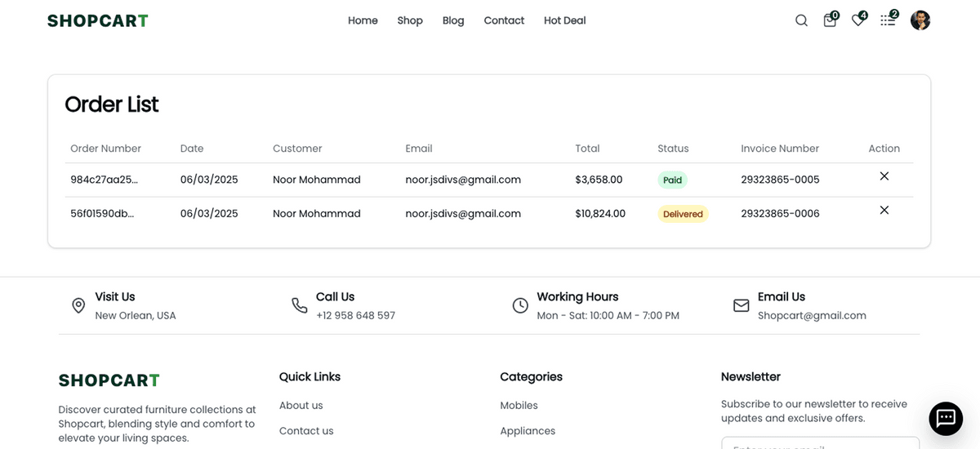Open the Hot Deal menu link
The width and height of the screenshot is (980, 449).
[564, 20]
